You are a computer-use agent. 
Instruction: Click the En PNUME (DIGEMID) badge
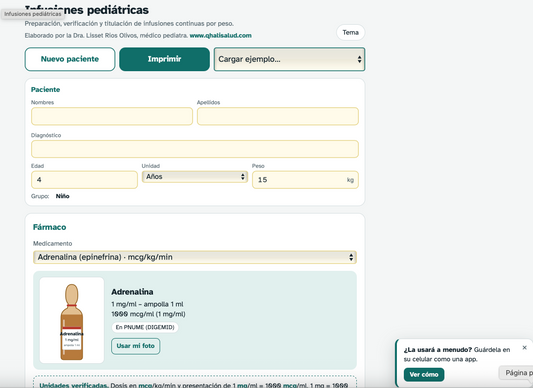coord(145,327)
